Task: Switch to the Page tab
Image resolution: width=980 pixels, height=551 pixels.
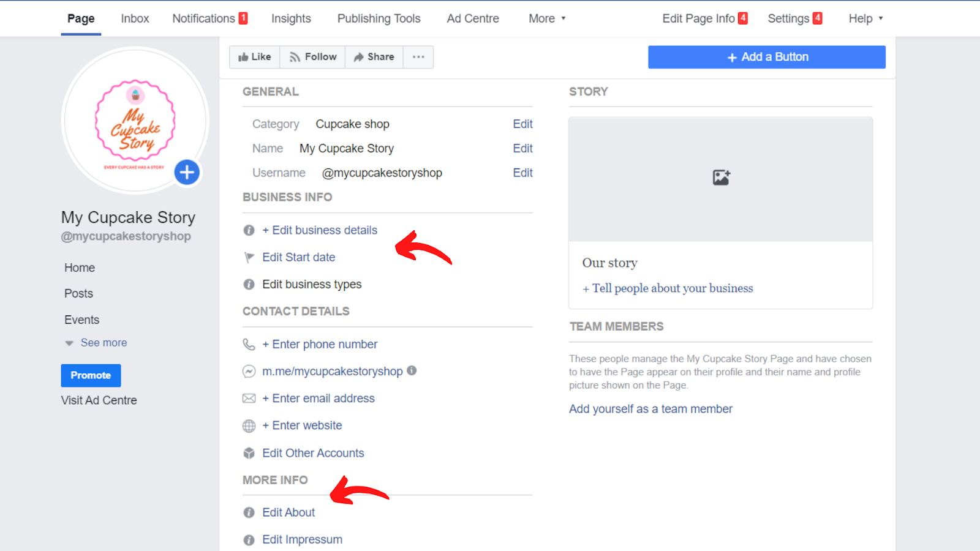Action: 81,19
